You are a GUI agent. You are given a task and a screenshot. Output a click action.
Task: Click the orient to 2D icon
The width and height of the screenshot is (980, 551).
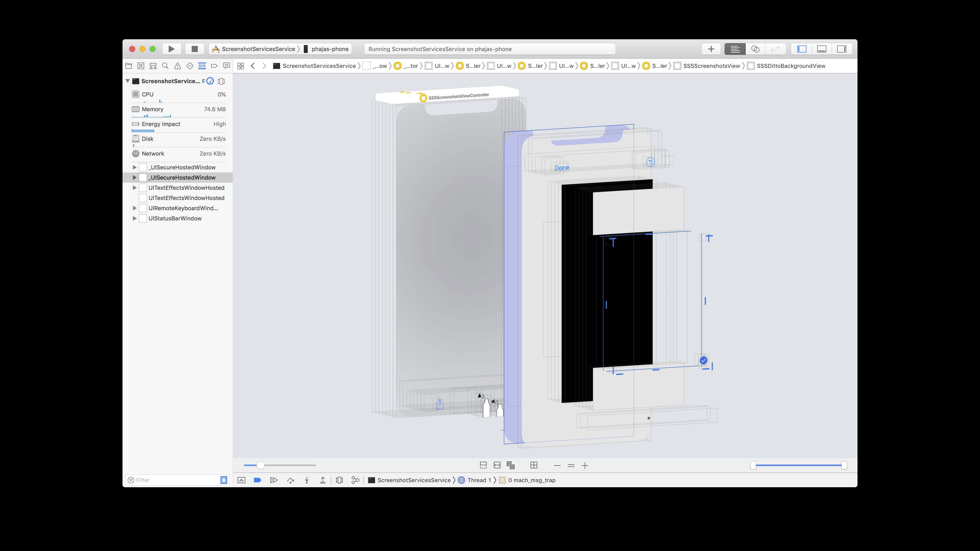click(534, 466)
